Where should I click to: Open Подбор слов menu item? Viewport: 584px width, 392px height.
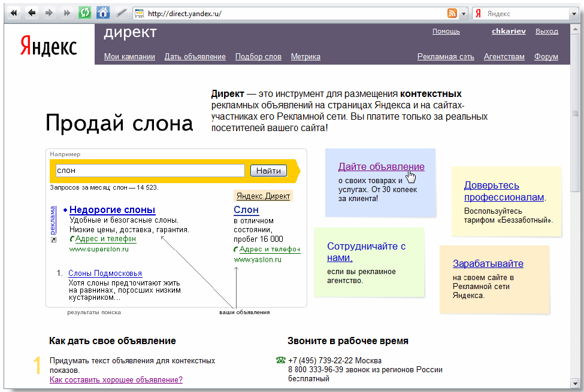(x=258, y=57)
